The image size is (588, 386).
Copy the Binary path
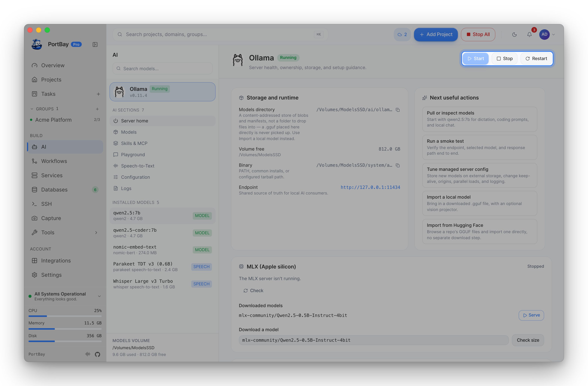pos(398,165)
